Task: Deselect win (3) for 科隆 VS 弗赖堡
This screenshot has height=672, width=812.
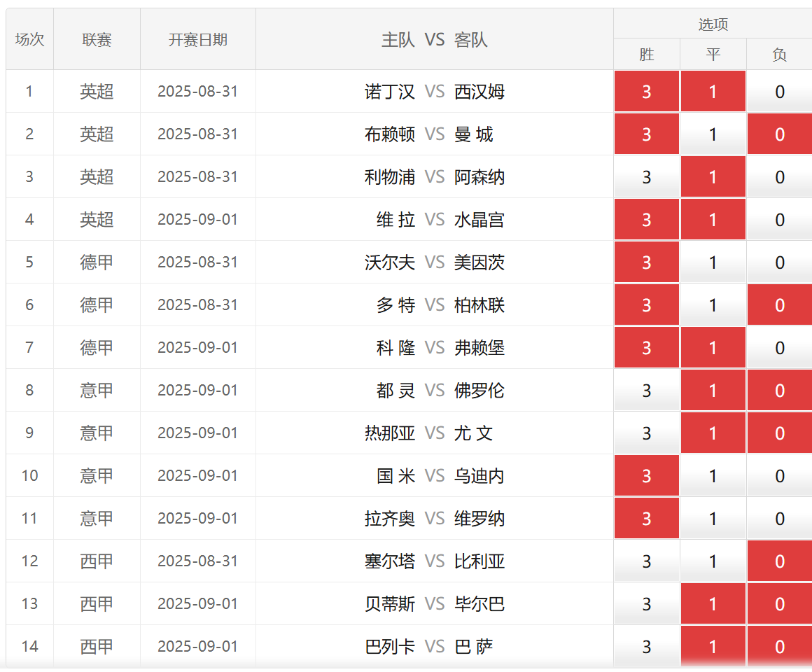Action: tap(646, 348)
